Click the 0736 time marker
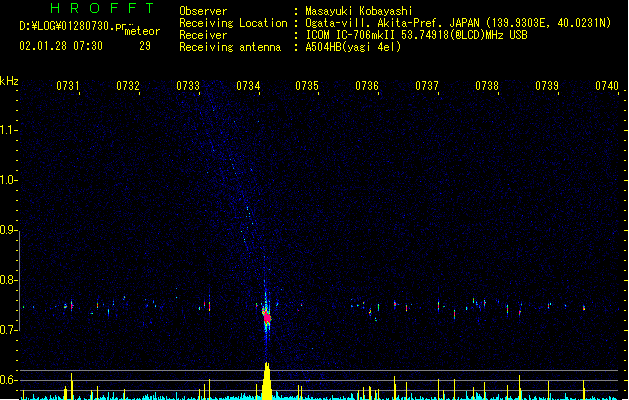629x400 pixels. pyautogui.click(x=367, y=85)
